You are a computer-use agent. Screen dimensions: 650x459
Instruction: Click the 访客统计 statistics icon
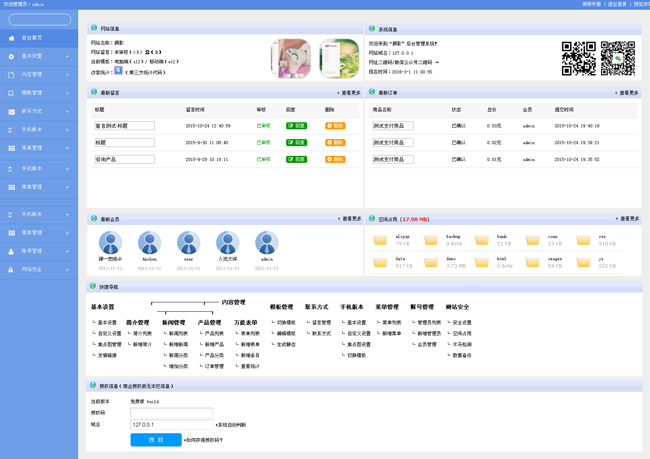click(118, 71)
